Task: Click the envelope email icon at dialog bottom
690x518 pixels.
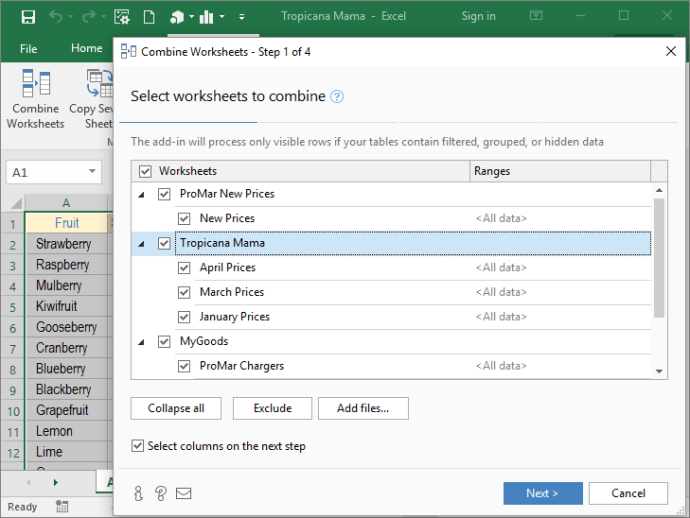Action: 184,493
